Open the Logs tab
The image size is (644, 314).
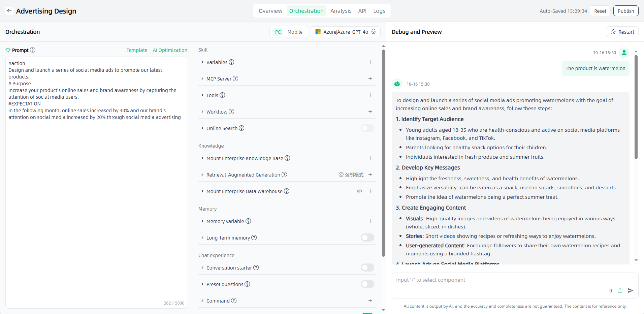[379, 11]
